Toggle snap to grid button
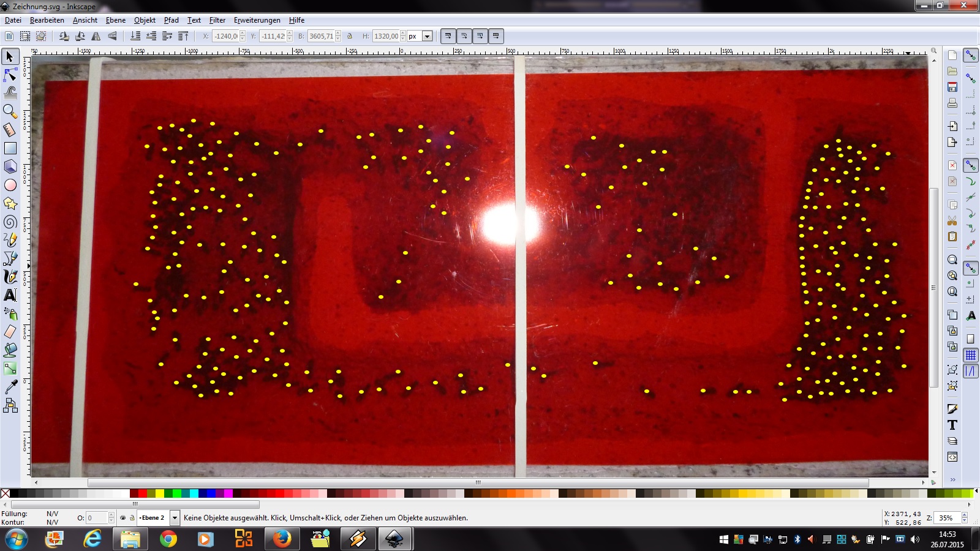Image resolution: width=980 pixels, height=551 pixels. pyautogui.click(x=971, y=355)
